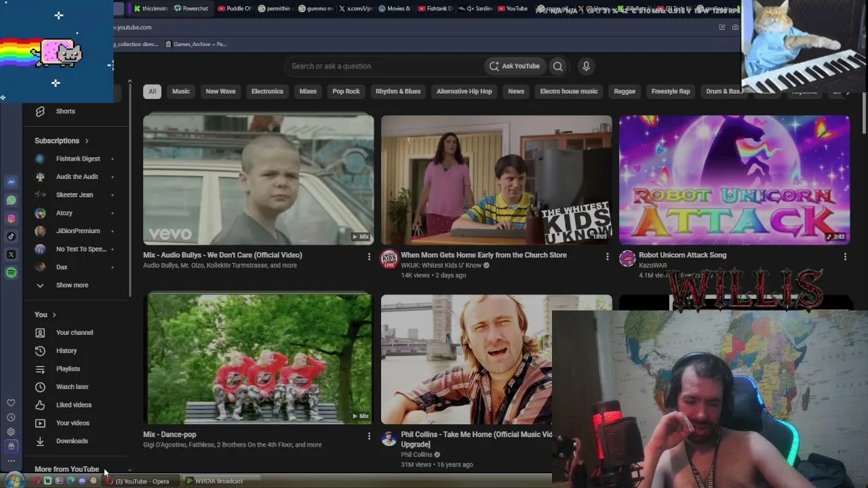Open the Windows Start button
Image resolution: width=868 pixels, height=488 pixels.
click(x=15, y=481)
